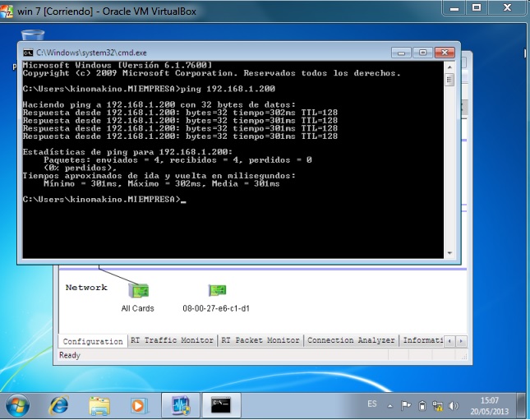Click the cmd scrollbar up arrow
Screen dimensions: 530x420
click(449, 67)
